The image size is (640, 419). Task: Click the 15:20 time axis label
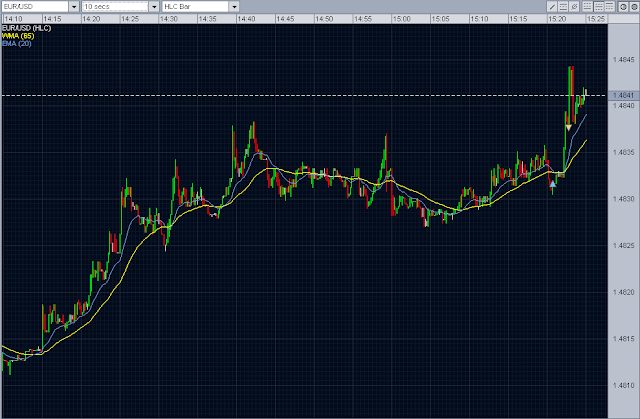point(557,19)
